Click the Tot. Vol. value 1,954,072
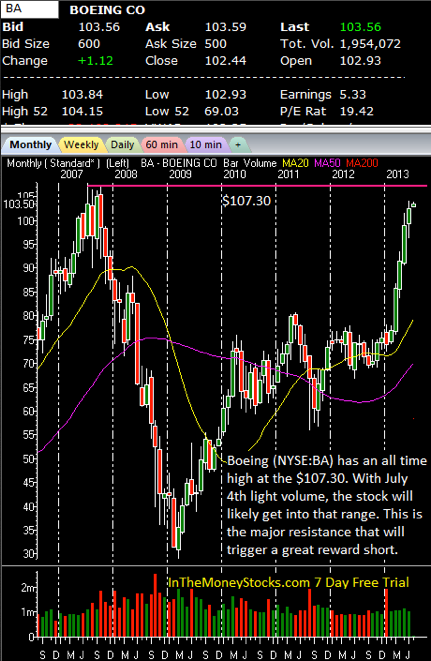 [x=370, y=44]
